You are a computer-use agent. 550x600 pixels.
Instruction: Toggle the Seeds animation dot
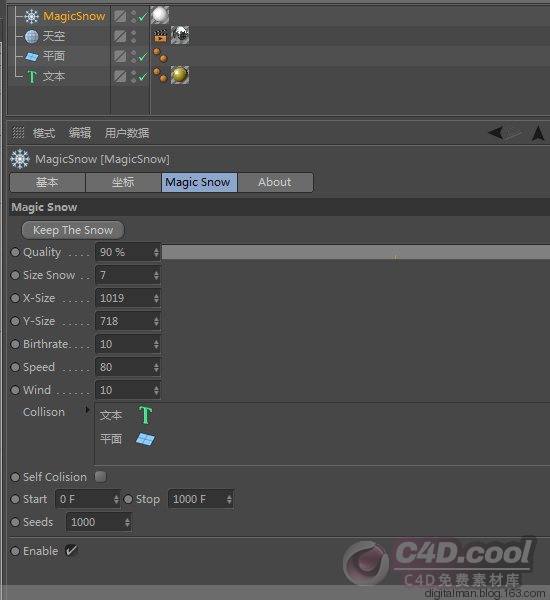(x=15, y=522)
